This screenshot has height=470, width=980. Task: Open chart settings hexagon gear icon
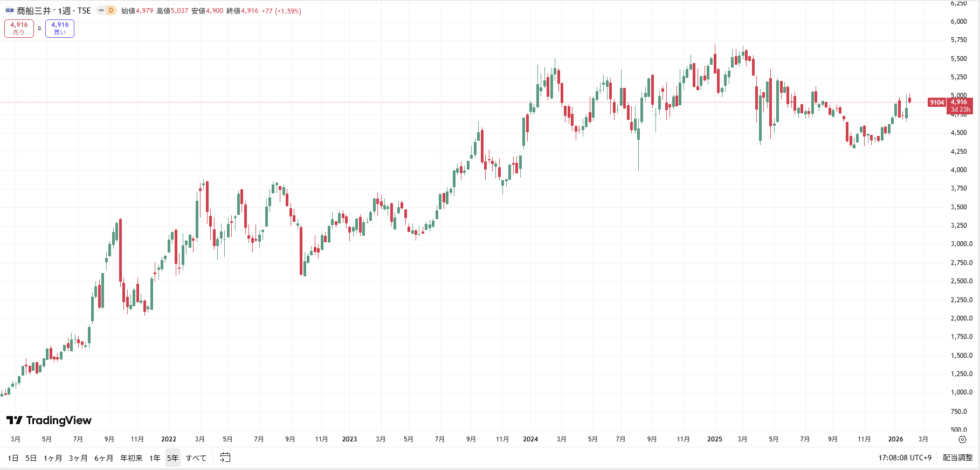click(962, 439)
